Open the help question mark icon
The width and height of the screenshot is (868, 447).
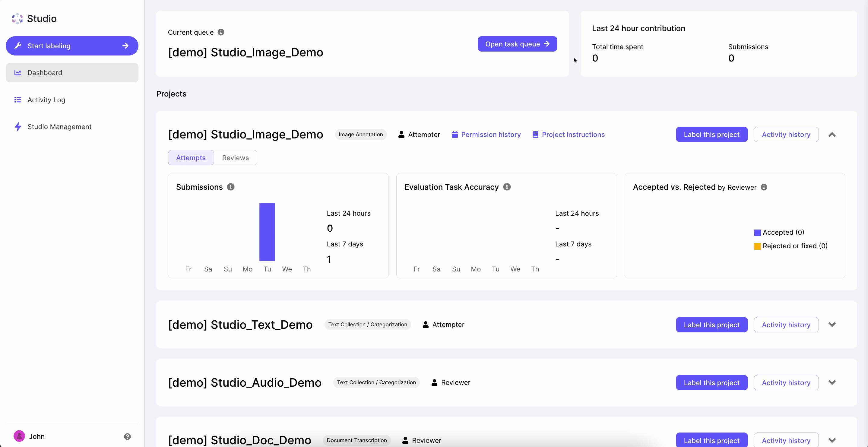[x=127, y=436]
